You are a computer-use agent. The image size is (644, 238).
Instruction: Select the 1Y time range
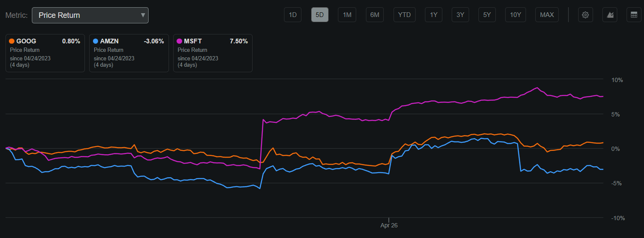click(433, 15)
